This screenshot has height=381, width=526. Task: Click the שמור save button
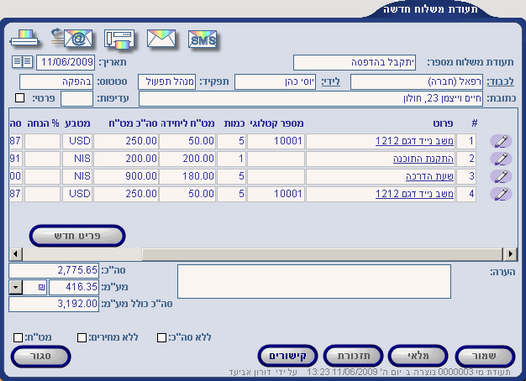pos(485,356)
